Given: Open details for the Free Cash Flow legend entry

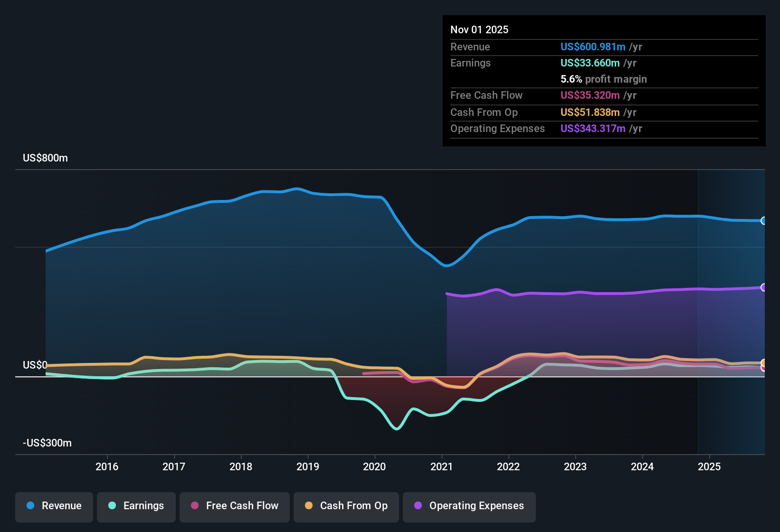Looking at the screenshot, I should [234, 506].
